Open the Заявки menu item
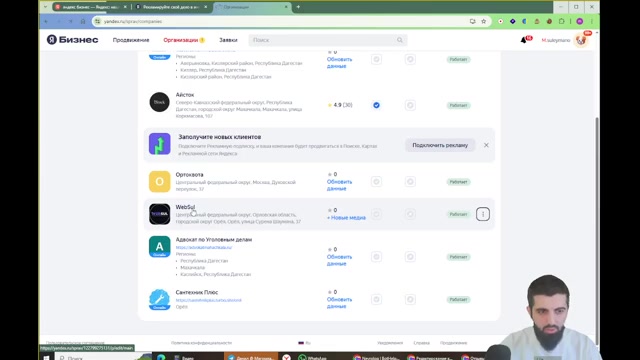The height and width of the screenshot is (360, 640). pos(228,40)
